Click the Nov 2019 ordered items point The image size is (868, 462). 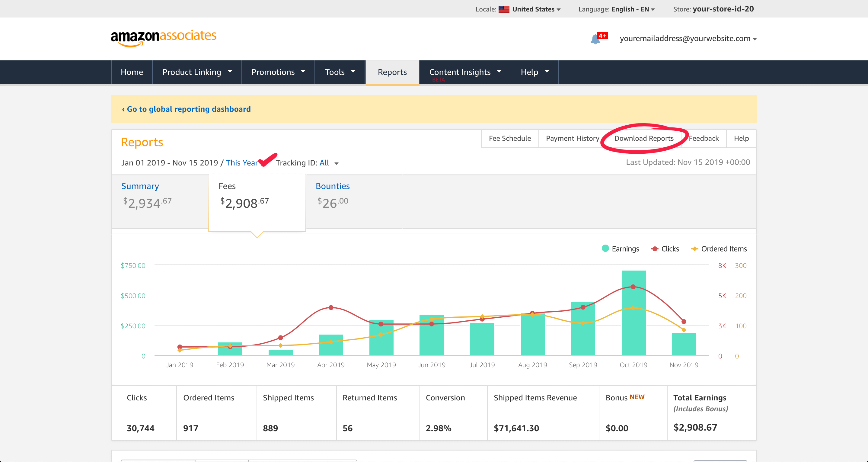click(684, 330)
